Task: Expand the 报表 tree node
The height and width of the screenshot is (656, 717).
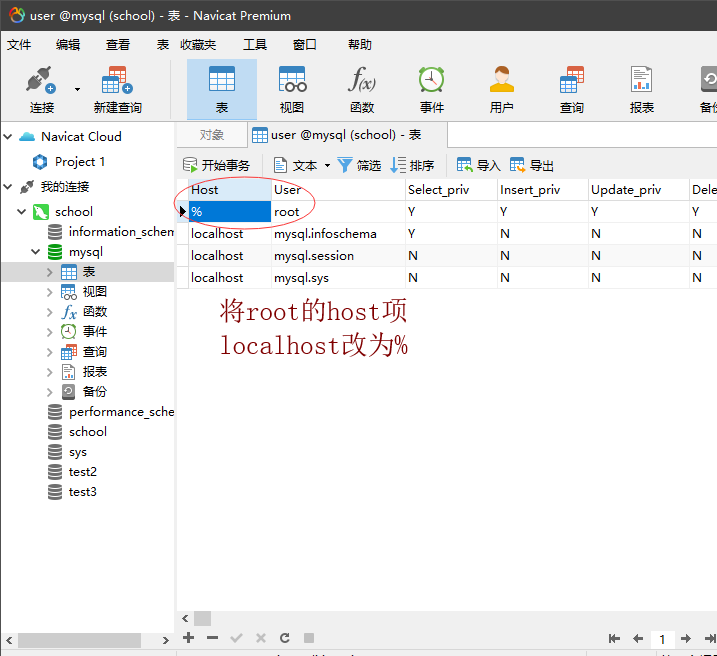Action: 49,372
